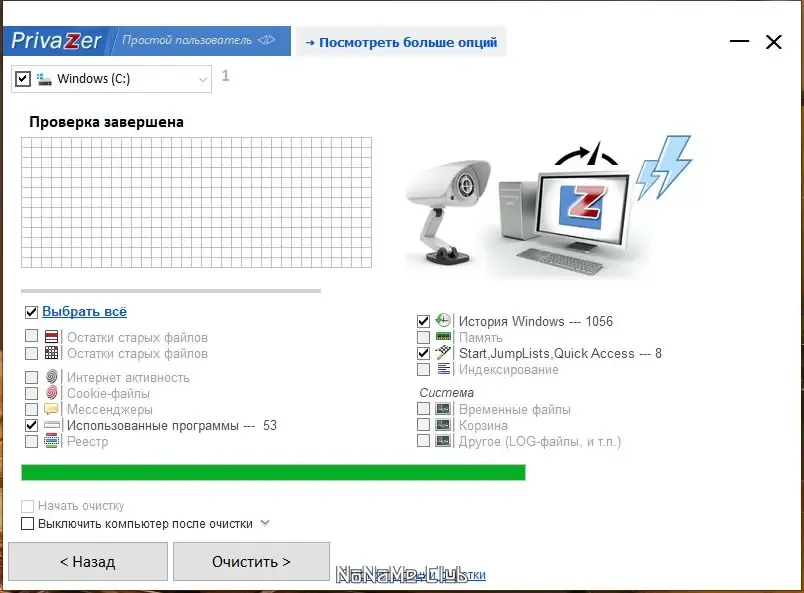Uncheck Start, JumpLists, Quick Access checkbox
This screenshot has height=593, width=804.
(423, 353)
